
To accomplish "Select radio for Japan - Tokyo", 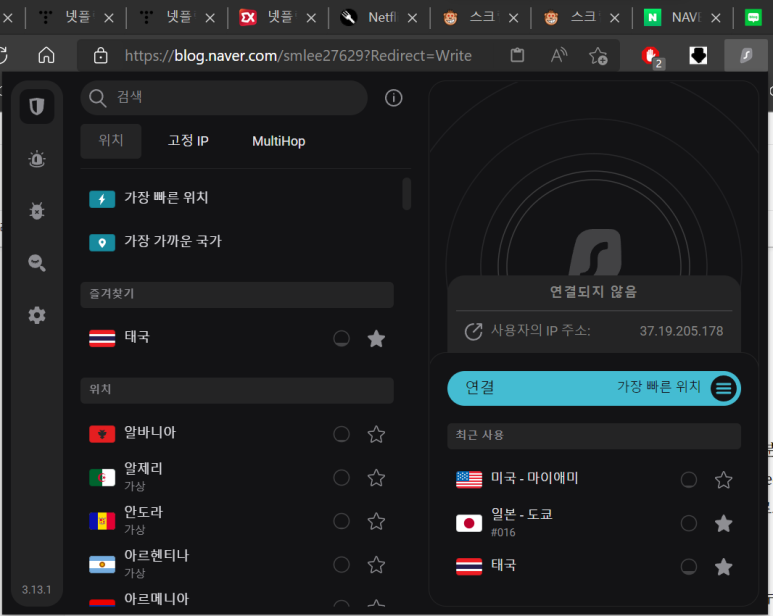I will (x=688, y=523).
